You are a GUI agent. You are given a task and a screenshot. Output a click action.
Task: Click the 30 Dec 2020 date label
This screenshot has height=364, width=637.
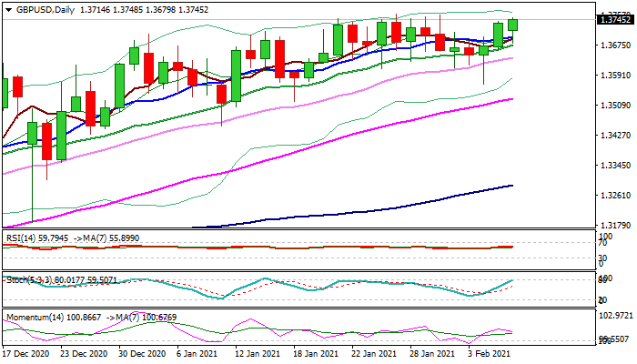[x=144, y=353]
